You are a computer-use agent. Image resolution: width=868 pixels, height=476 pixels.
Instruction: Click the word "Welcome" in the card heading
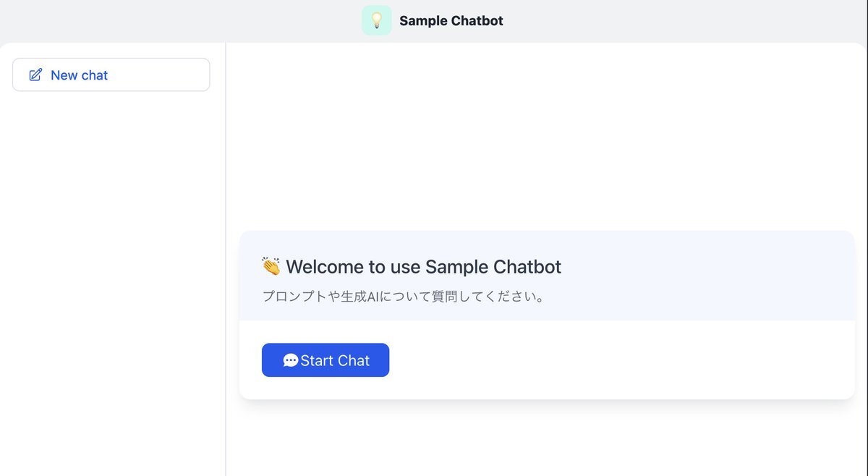coord(325,267)
